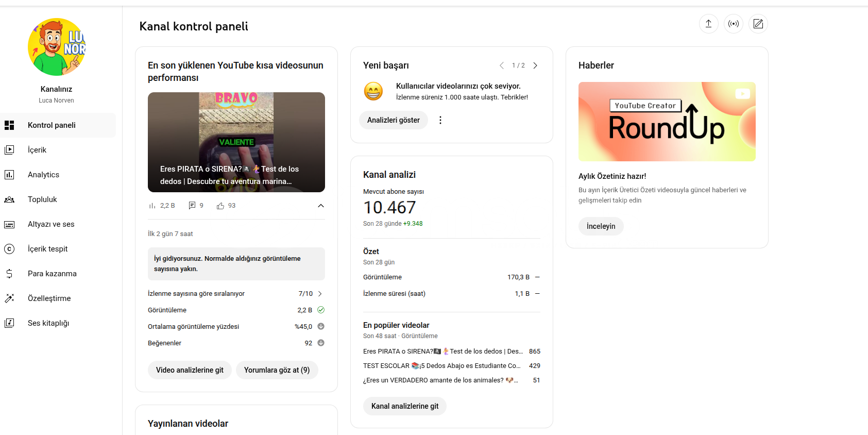868x435 pixels.
Task: Click the channel avatar picture
Action: [56, 47]
